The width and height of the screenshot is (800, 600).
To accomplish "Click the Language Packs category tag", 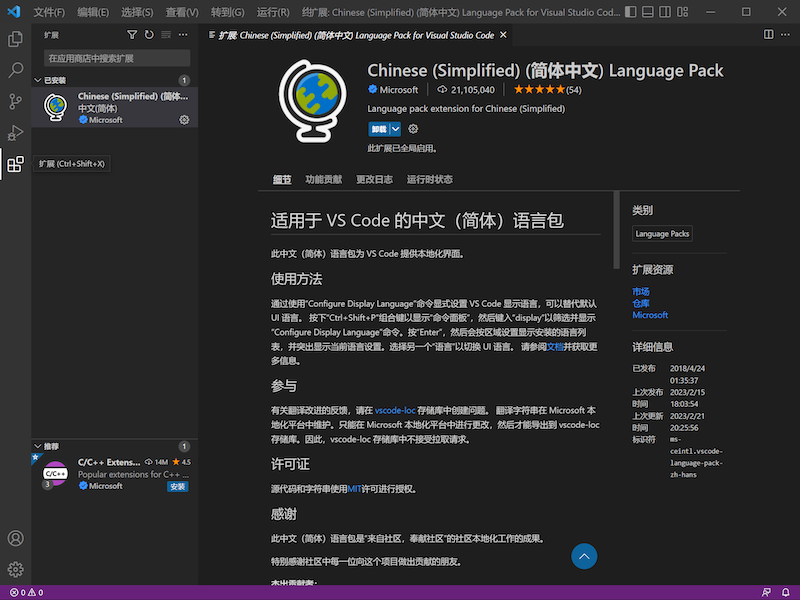I will [662, 234].
